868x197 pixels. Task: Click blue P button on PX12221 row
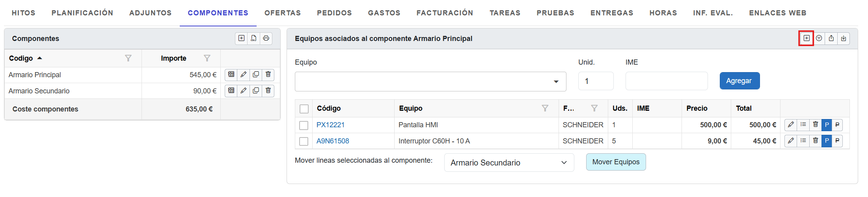(827, 125)
